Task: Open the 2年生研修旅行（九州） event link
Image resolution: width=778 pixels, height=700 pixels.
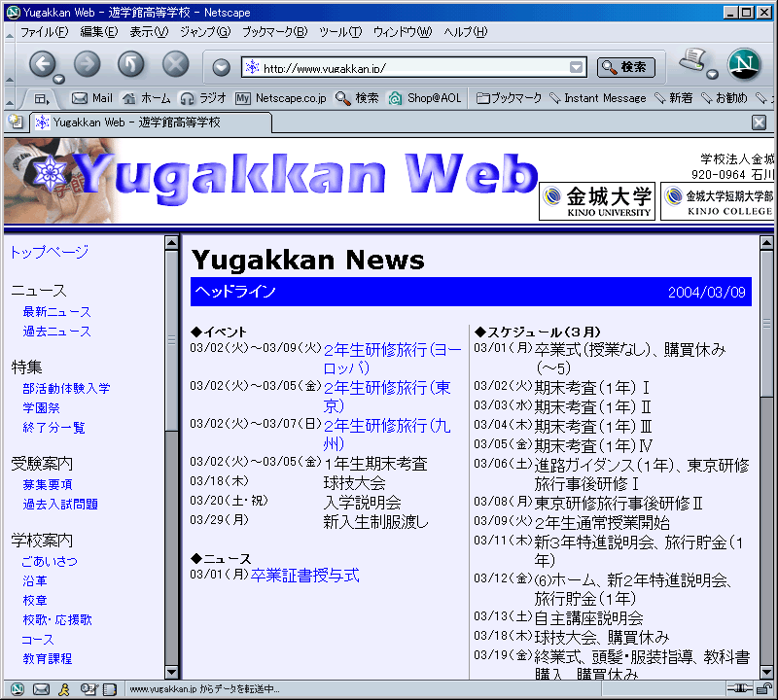Action: (x=386, y=434)
